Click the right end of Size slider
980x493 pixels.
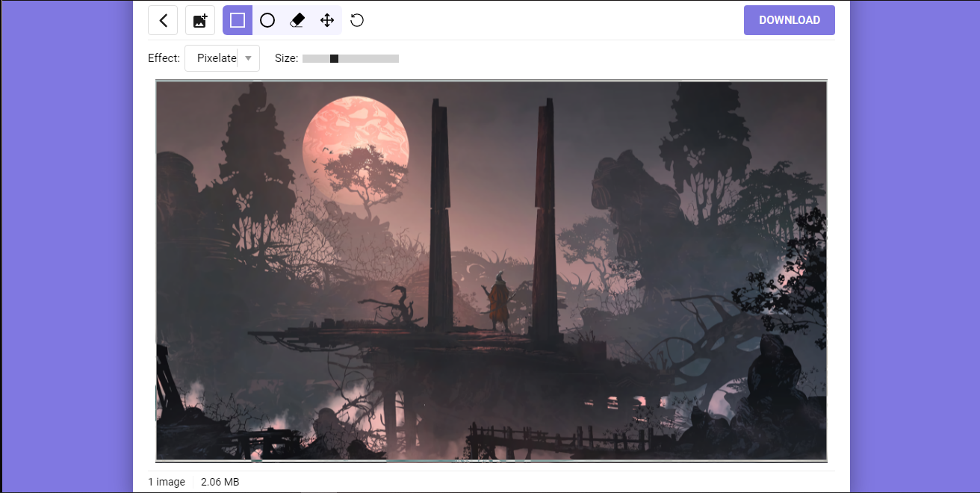(x=396, y=58)
